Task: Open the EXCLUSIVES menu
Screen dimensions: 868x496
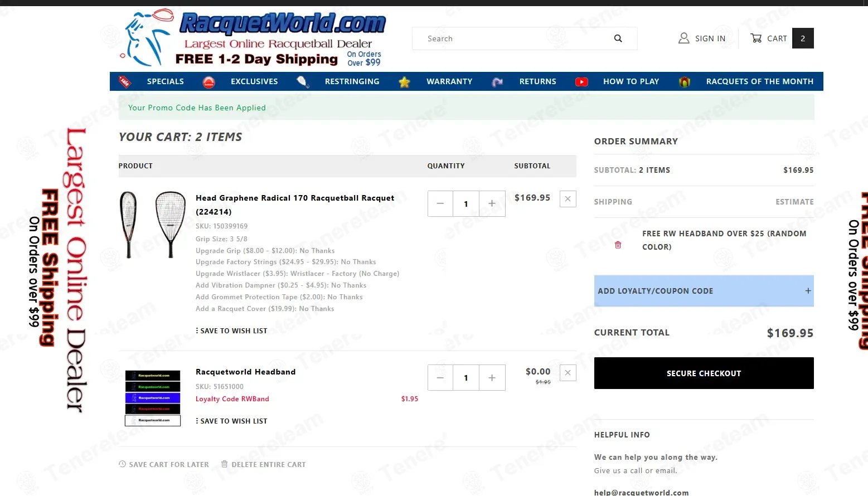Action: [254, 81]
